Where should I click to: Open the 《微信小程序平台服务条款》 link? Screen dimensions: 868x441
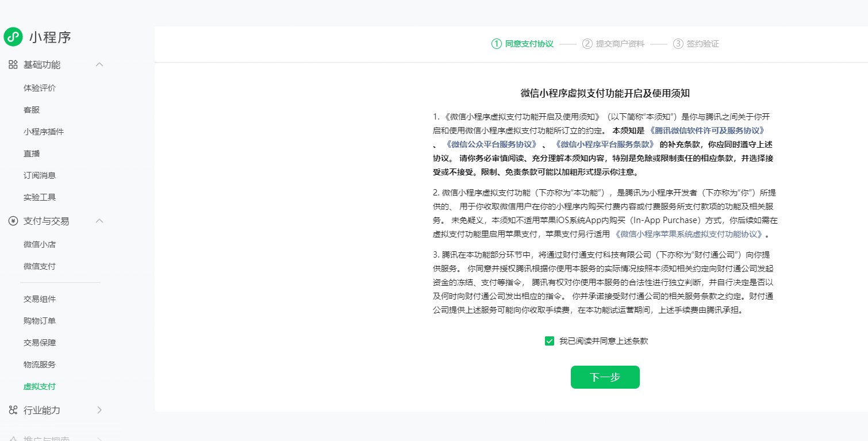(604, 144)
